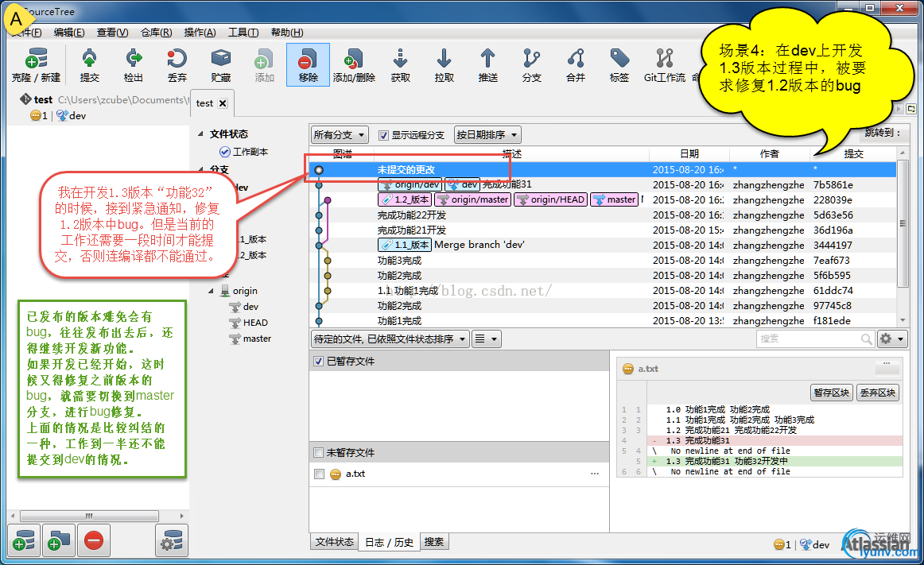Click the 1.2_版本 tag label in graph
The height and width of the screenshot is (565, 924).
(x=405, y=199)
